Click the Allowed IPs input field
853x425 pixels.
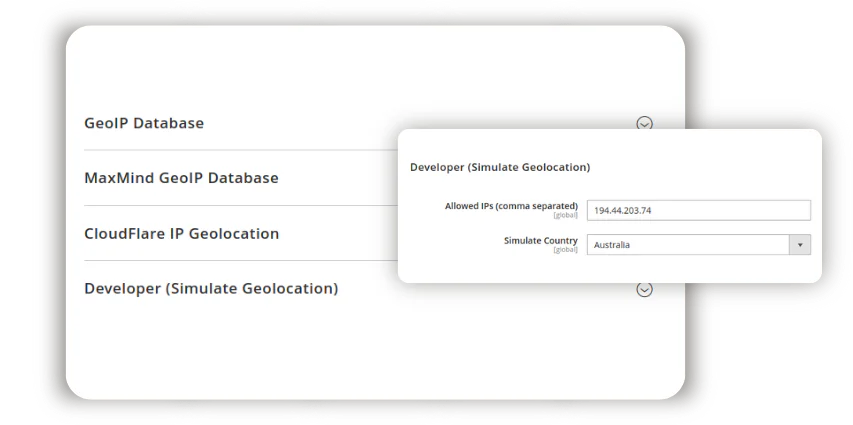click(x=699, y=211)
